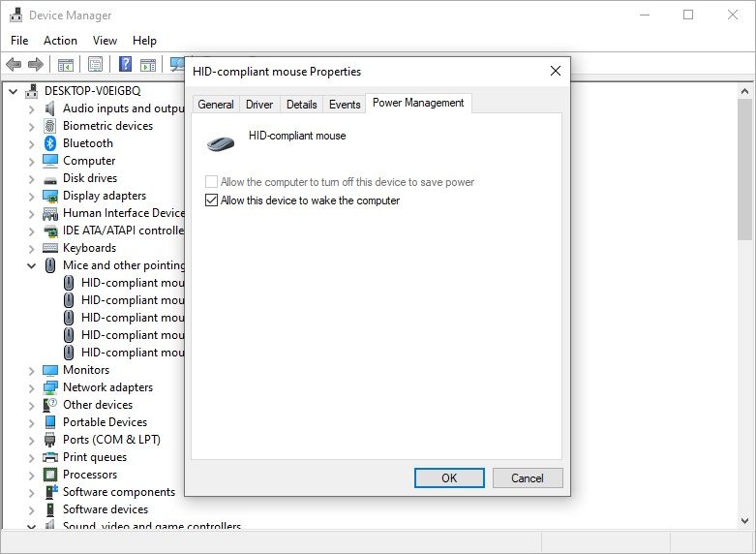Select Ports (COM & LPT) tree item
This screenshot has width=756, height=554.
tap(111, 440)
